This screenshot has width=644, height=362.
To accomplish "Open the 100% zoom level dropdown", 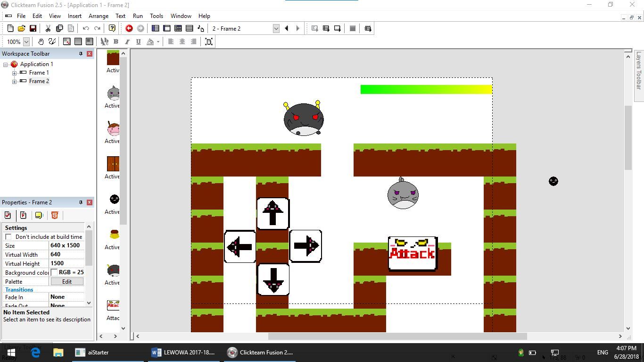I will [x=26, y=42].
